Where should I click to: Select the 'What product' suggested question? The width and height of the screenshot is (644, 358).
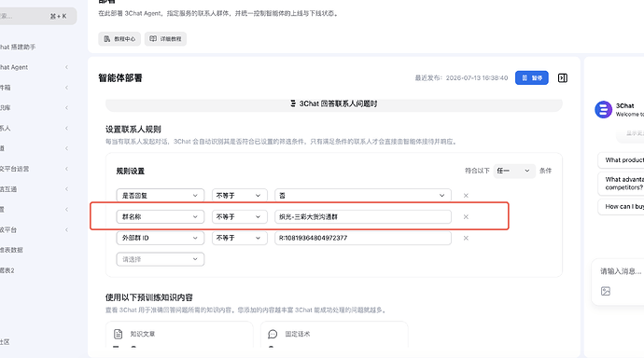621,160
